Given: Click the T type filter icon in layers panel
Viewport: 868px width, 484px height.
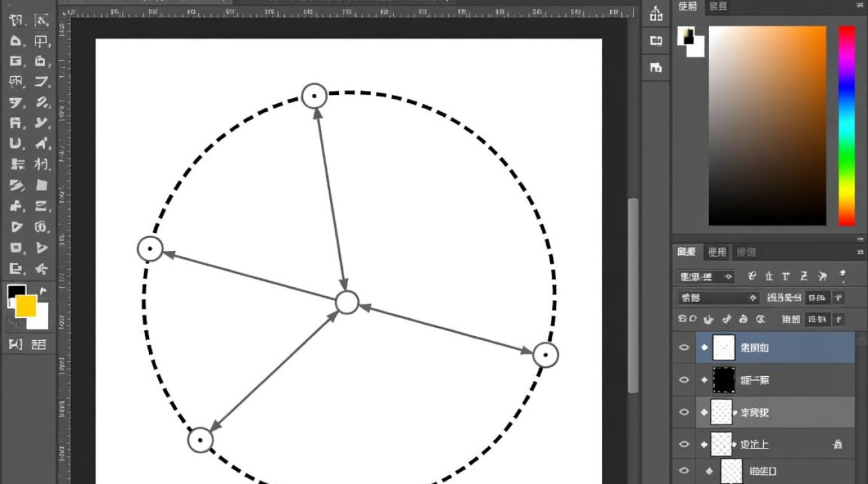Looking at the screenshot, I should tap(786, 276).
